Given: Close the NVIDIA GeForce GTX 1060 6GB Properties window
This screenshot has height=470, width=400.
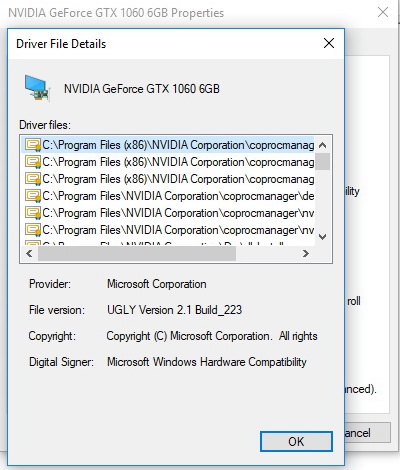Looking at the screenshot, I should [x=383, y=12].
